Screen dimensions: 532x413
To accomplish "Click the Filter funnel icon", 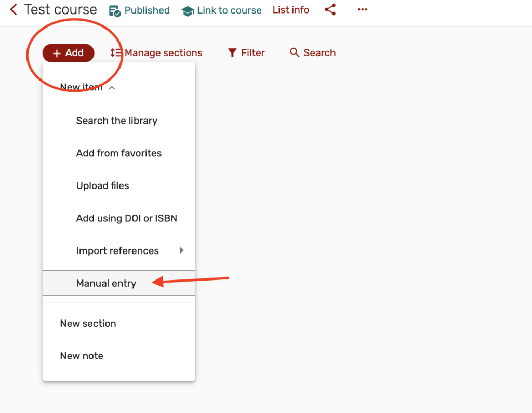I will pos(232,53).
